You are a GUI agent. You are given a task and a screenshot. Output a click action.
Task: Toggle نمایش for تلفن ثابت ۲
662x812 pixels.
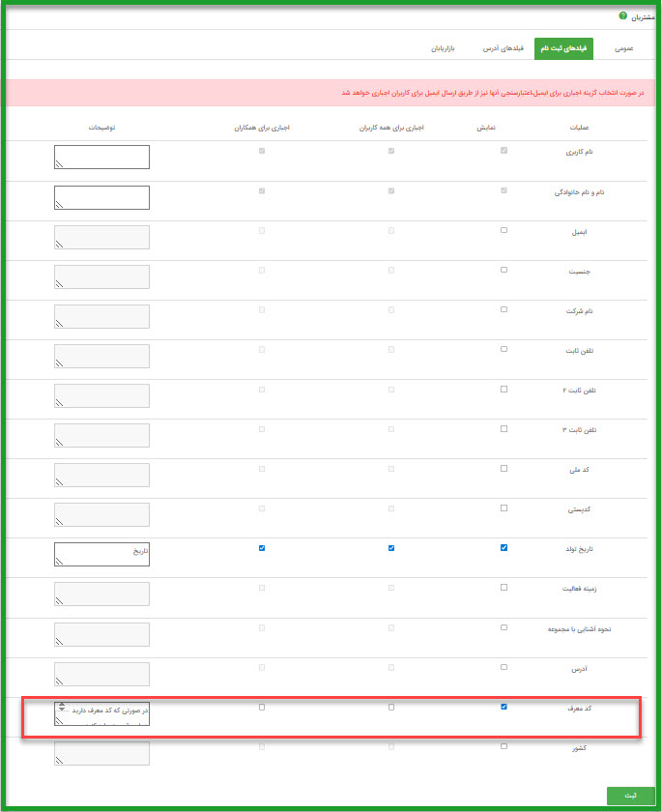[x=504, y=389]
